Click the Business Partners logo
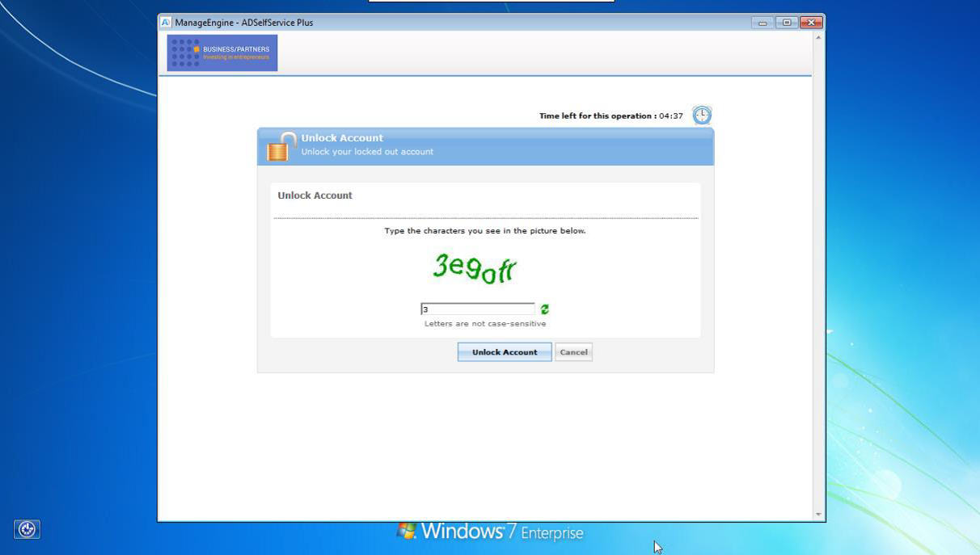The image size is (980, 555). click(222, 53)
